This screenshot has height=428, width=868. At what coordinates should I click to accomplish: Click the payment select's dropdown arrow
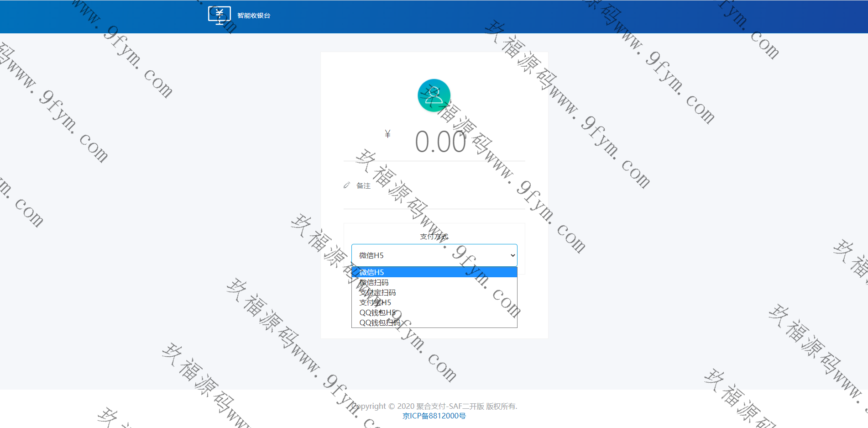513,255
